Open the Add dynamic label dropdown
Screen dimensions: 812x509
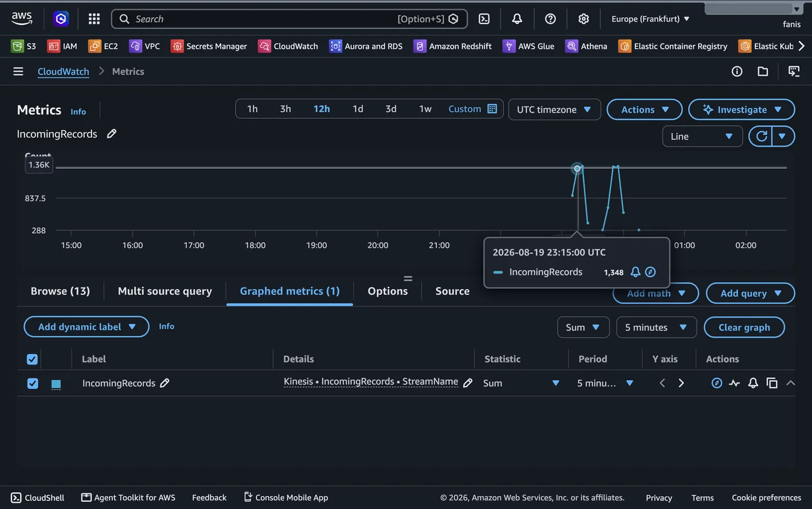point(86,327)
